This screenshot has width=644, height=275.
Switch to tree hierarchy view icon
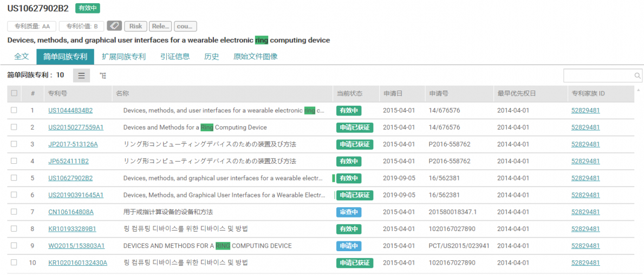pyautogui.click(x=103, y=76)
